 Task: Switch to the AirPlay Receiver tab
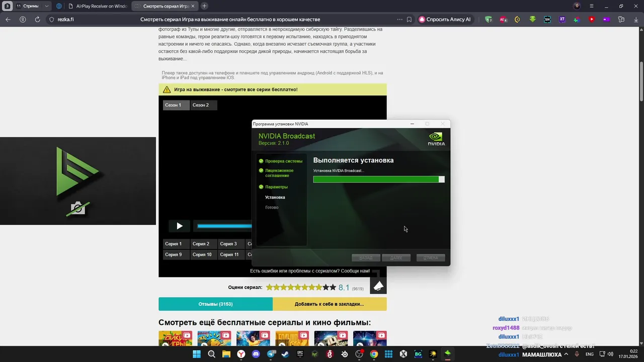(98, 6)
